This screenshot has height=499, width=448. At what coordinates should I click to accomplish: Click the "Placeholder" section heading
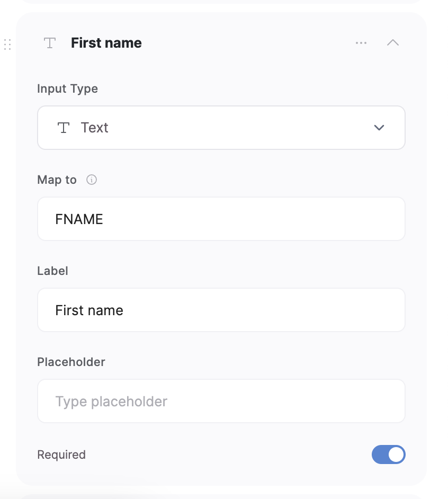(x=70, y=362)
